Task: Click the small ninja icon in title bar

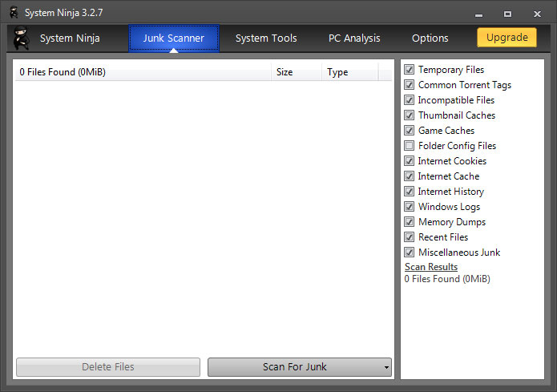Action: tap(14, 13)
